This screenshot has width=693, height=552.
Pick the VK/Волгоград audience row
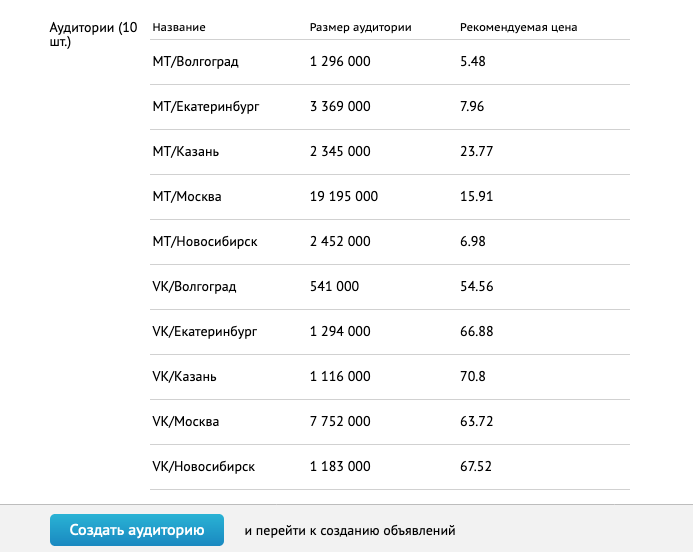click(x=390, y=287)
